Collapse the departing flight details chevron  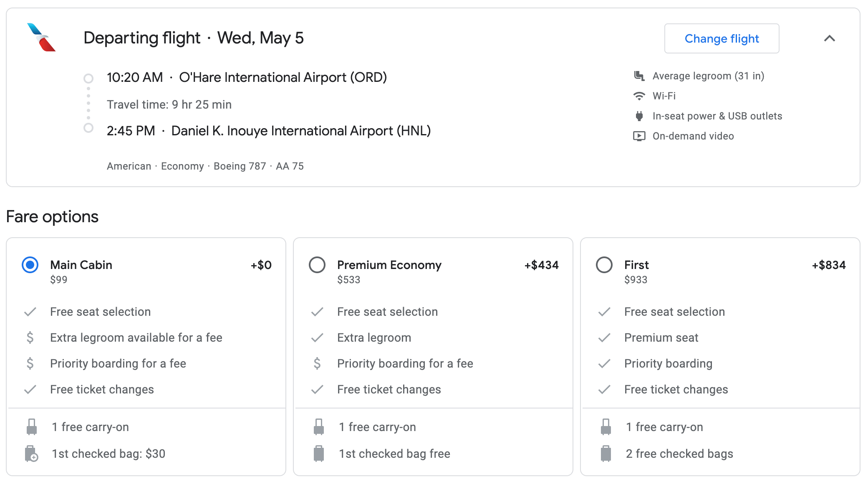point(829,38)
